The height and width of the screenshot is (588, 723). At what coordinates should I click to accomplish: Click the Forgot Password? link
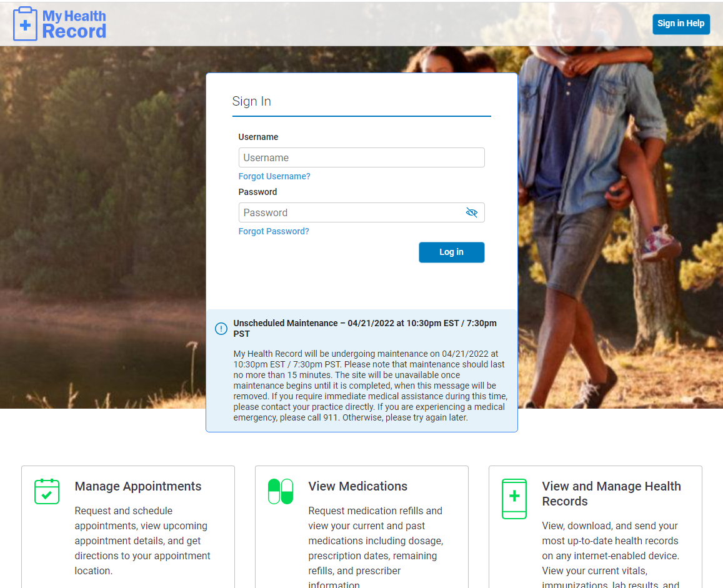click(274, 231)
